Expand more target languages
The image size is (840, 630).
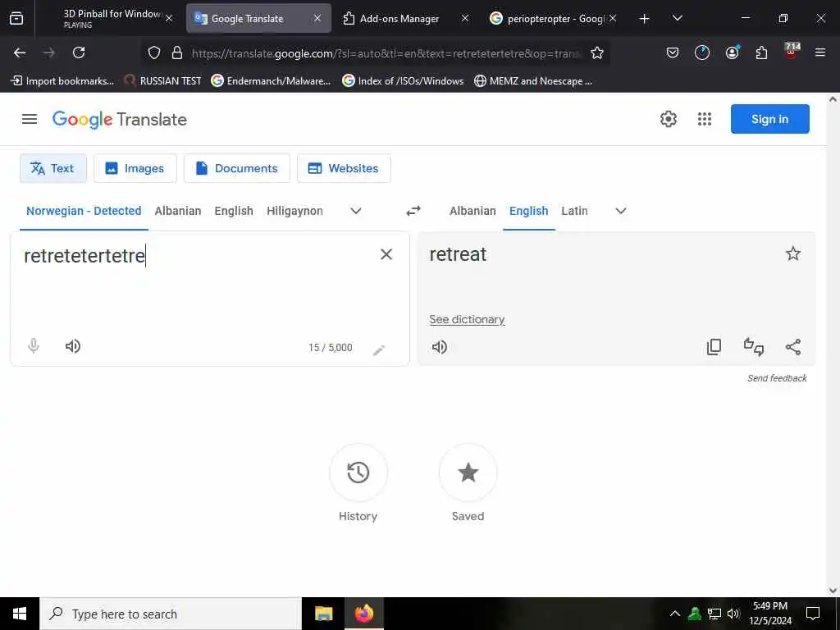point(621,211)
